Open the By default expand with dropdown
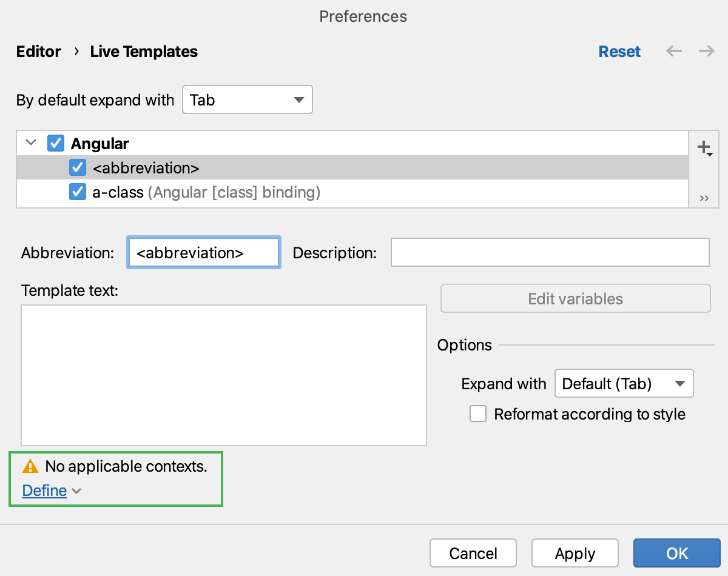 point(248,100)
